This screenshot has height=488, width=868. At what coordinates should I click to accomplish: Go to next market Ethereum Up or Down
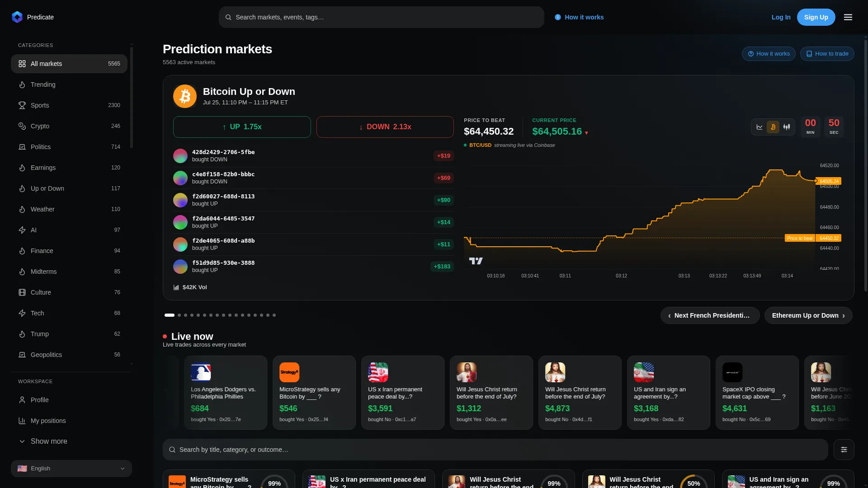(x=808, y=315)
